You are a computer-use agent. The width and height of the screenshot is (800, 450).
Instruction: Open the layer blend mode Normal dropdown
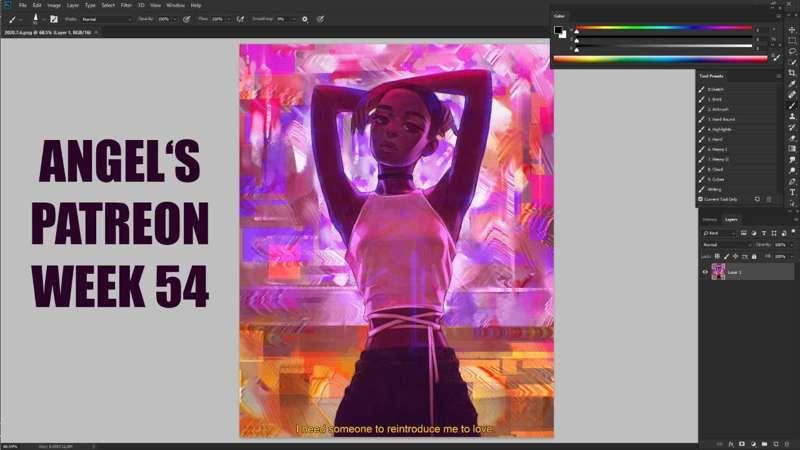click(728, 245)
